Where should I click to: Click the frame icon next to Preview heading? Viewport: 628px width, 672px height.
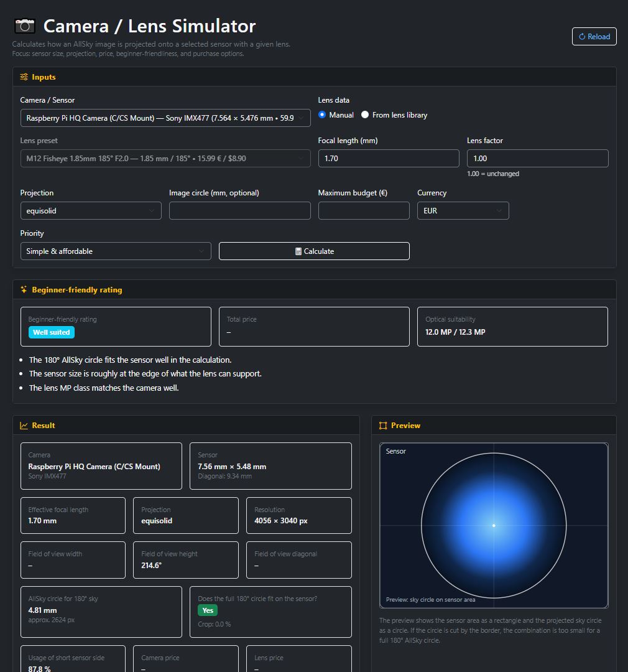(x=383, y=425)
